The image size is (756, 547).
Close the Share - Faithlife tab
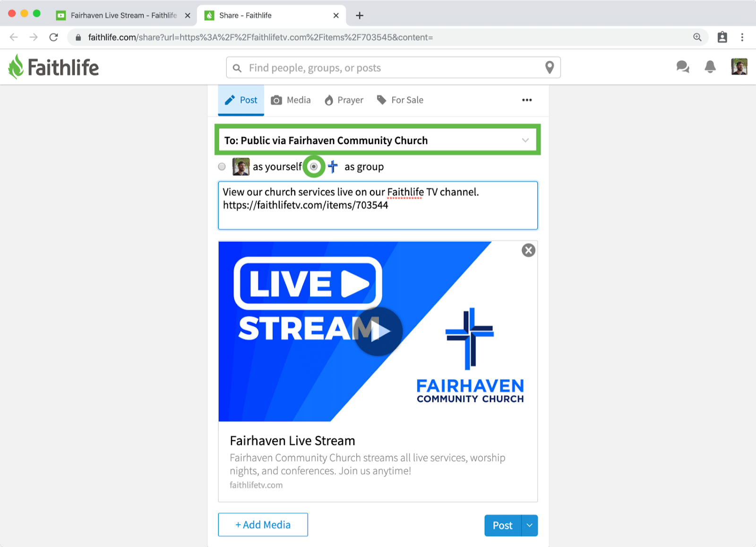tap(336, 16)
